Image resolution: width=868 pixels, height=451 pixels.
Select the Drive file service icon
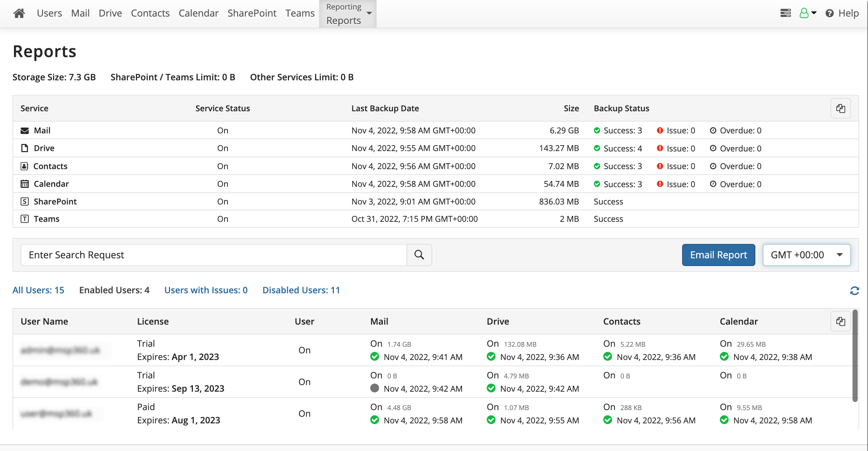[25, 148]
